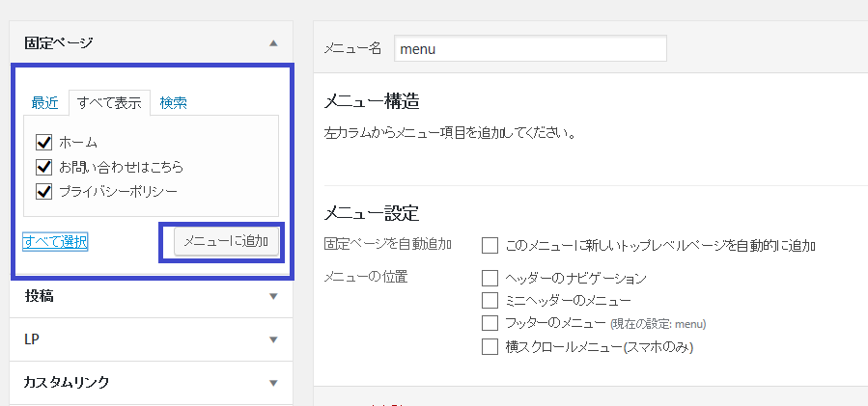Uncheck お問い合わせはこちら checkbox

coord(42,166)
